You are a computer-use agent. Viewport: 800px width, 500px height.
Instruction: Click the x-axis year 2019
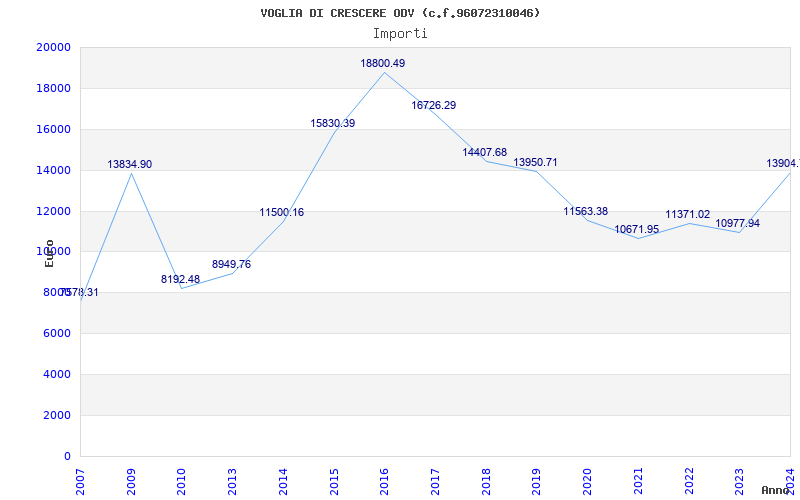click(536, 482)
